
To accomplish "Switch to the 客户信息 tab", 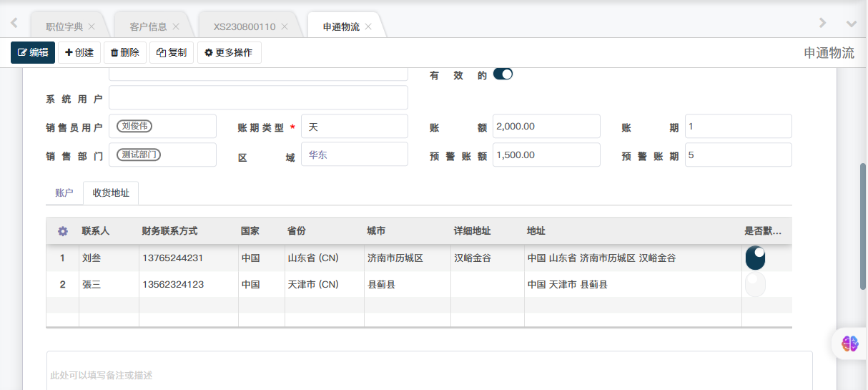I will 148,26.
